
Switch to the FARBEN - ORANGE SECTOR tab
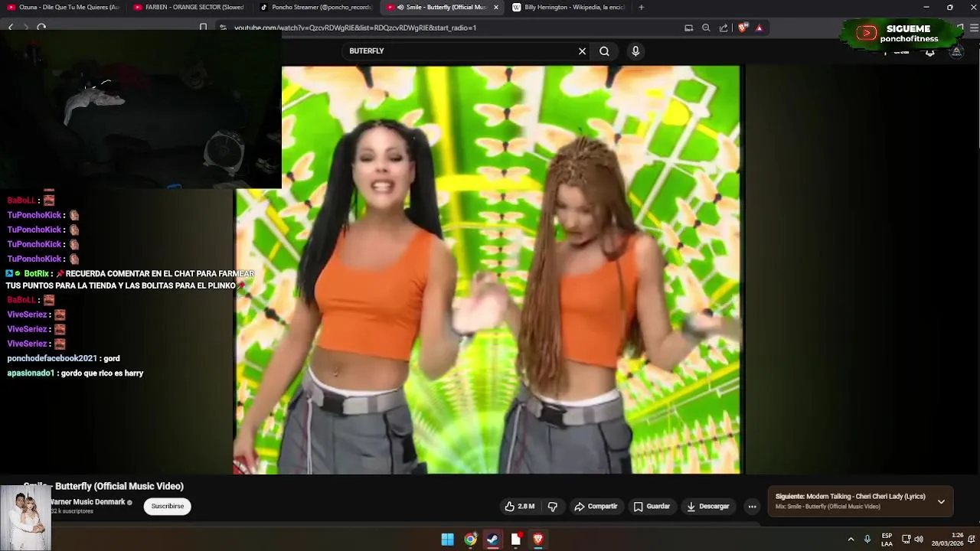pyautogui.click(x=190, y=7)
